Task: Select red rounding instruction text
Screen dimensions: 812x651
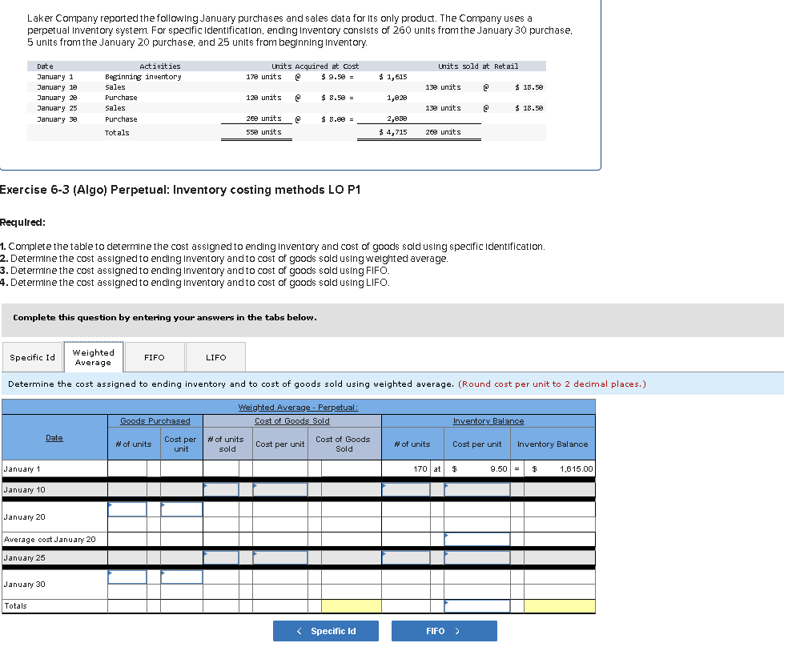Action: [x=552, y=384]
